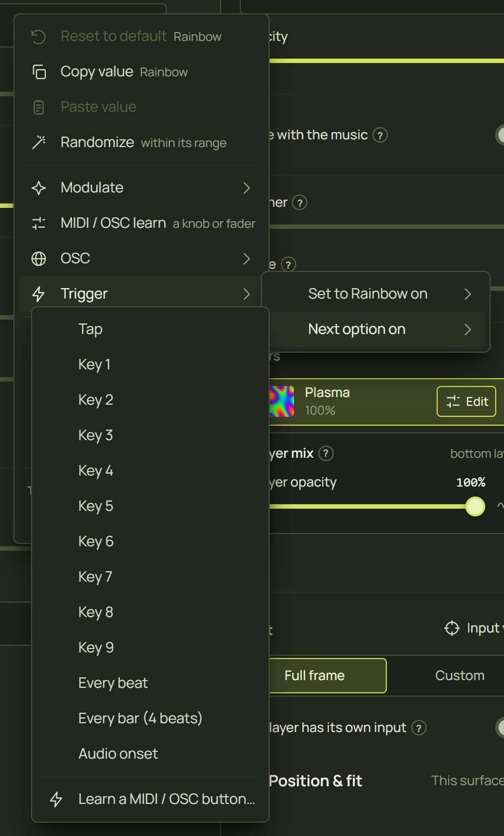Click the Position & fit heading

tap(316, 781)
